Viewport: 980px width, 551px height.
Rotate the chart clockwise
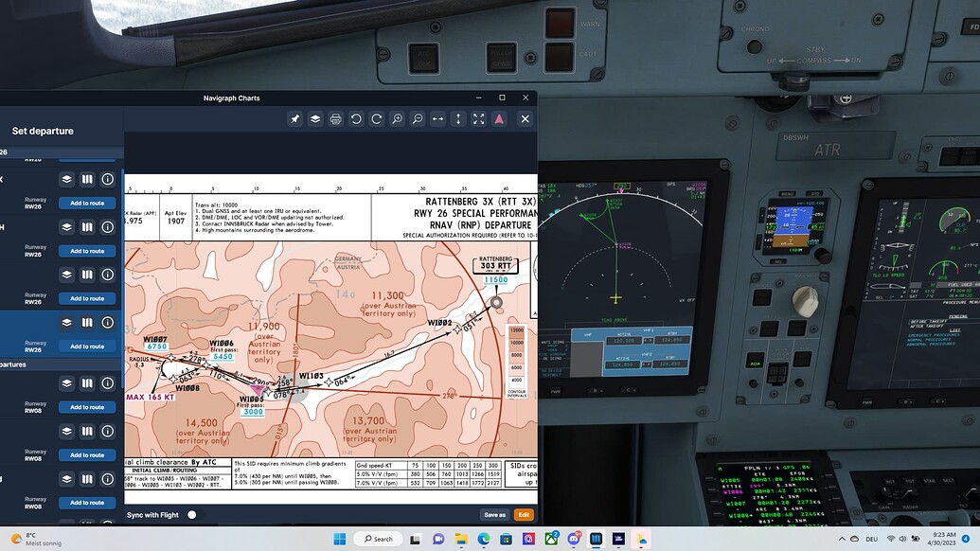[376, 118]
